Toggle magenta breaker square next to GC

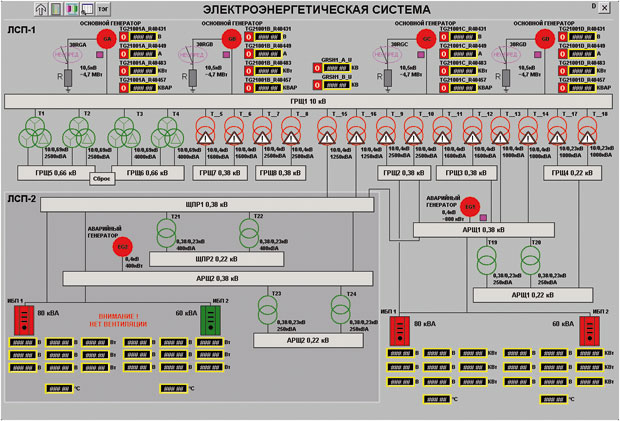coord(421,55)
